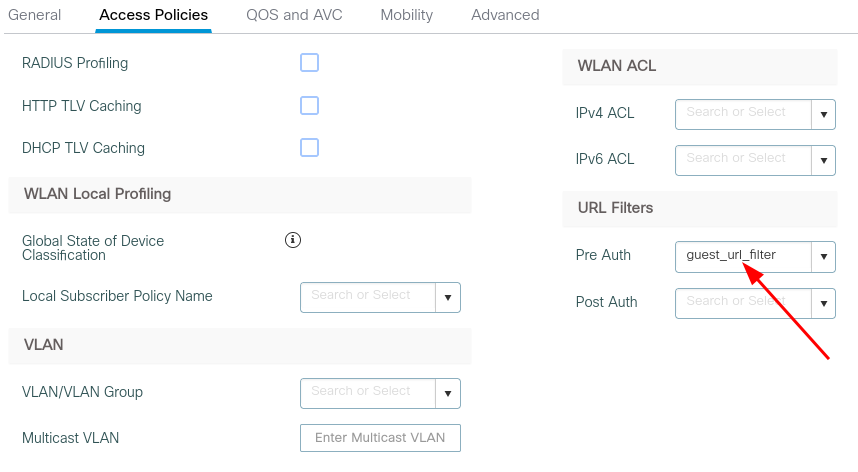Click the IPv4 ACL search field

coord(742,114)
